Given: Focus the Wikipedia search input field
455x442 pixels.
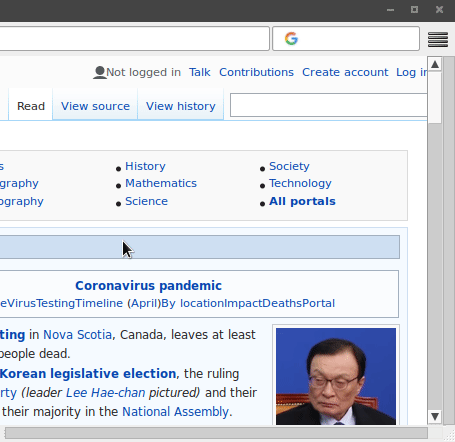Looking at the screenshot, I should point(329,105).
